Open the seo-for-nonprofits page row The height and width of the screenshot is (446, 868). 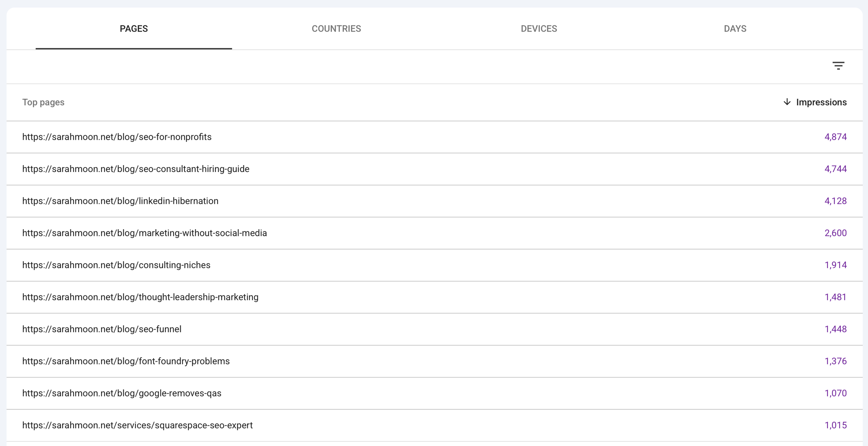[434, 137]
